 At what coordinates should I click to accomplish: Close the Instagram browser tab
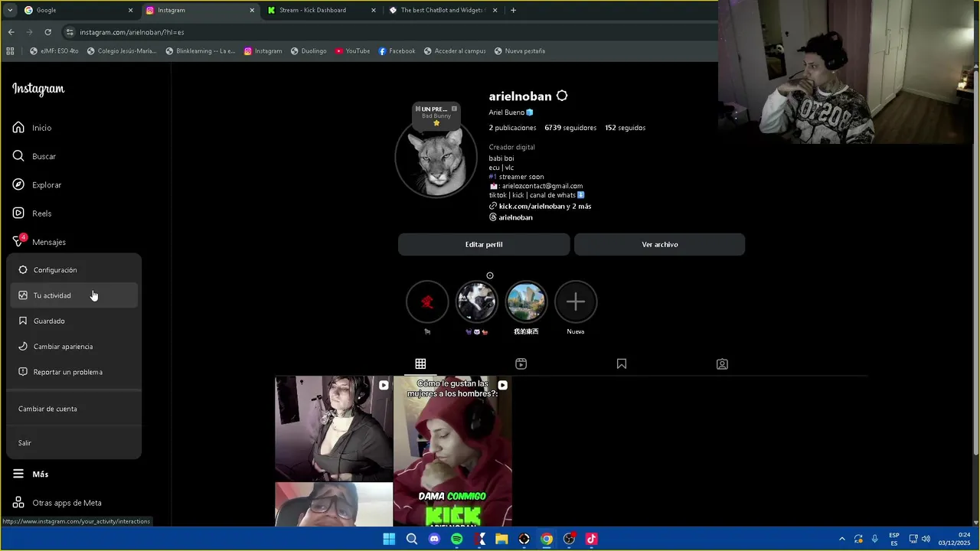[x=252, y=10]
